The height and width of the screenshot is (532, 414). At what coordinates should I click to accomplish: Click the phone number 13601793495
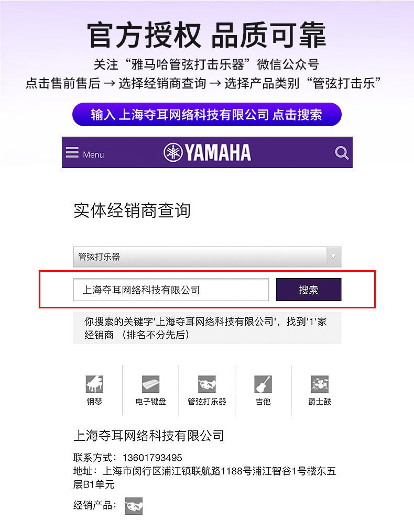click(152, 458)
